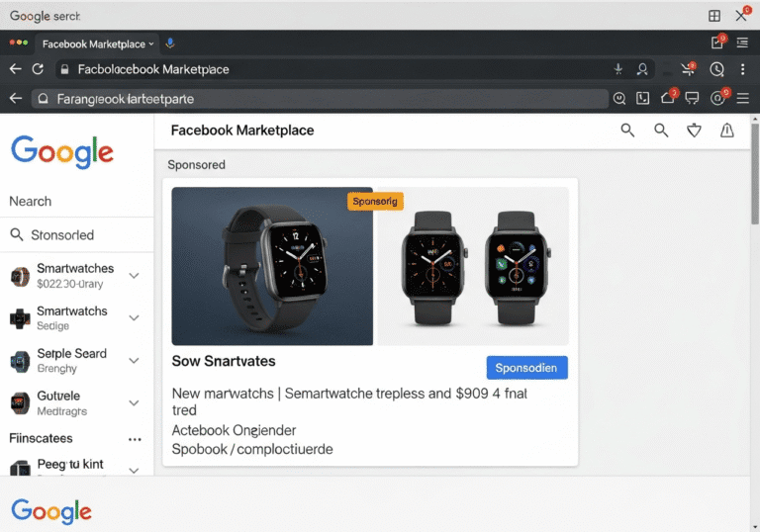
Task: Click the Fiinscatees section heading
Action: click(41, 438)
